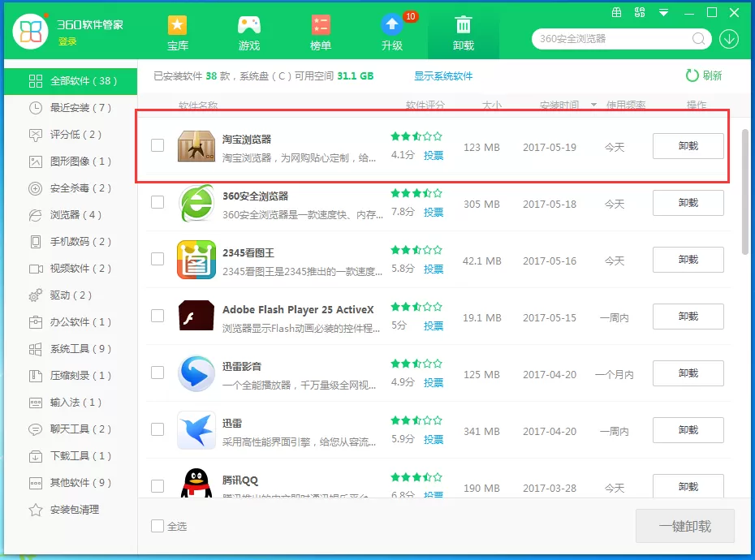Vote on 迅雷影音 via 投票 link
The image size is (755, 560).
click(434, 382)
